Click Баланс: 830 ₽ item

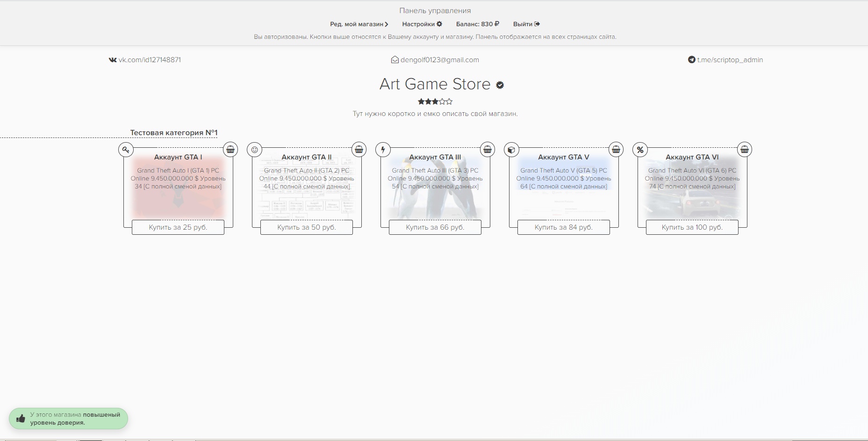pos(478,24)
